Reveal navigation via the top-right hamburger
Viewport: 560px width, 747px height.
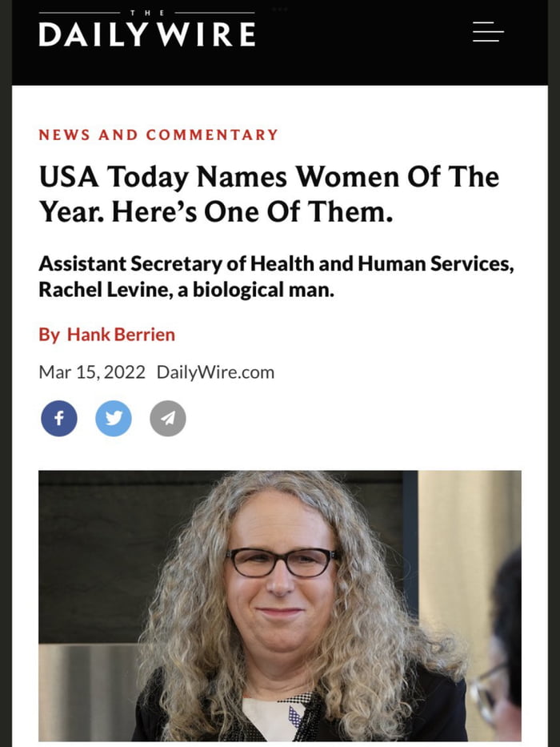[488, 33]
